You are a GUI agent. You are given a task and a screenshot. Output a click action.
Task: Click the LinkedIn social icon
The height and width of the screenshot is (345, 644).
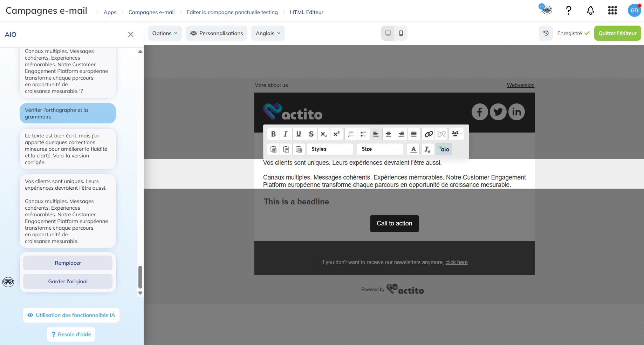[516, 112]
